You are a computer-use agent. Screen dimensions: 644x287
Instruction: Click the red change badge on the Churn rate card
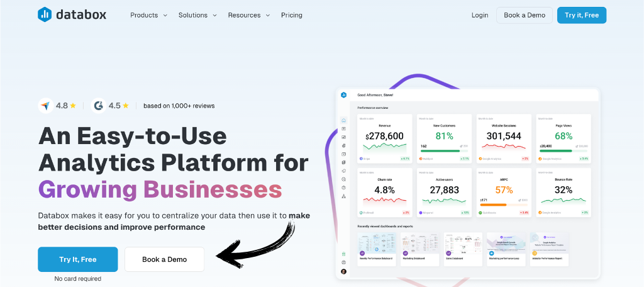(406, 213)
